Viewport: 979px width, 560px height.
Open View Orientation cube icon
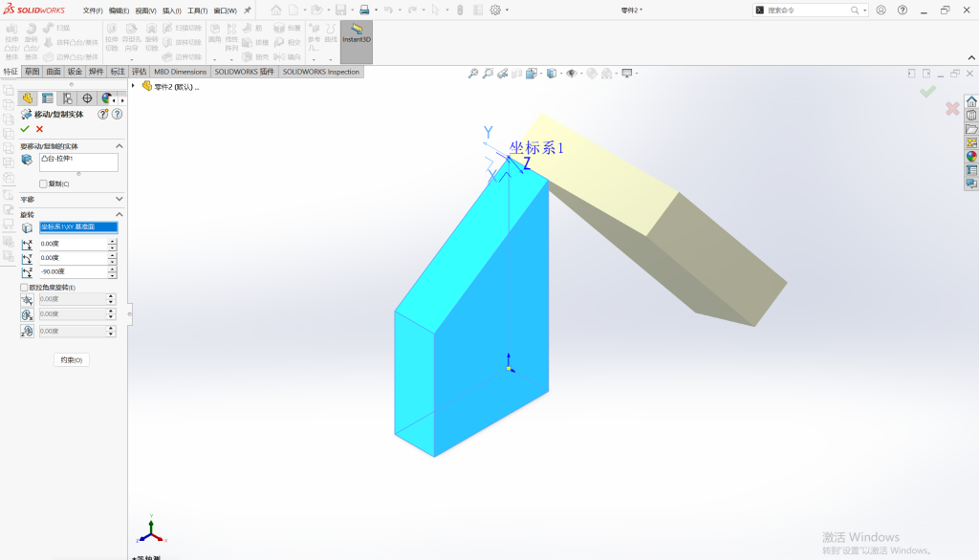pyautogui.click(x=531, y=74)
